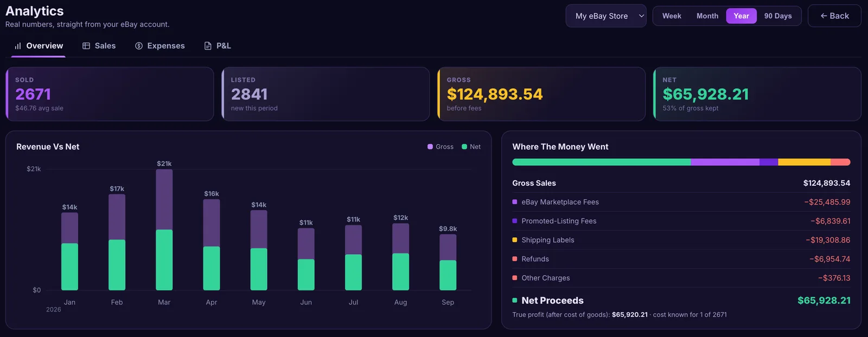Click the Promoted-Listing Fees label

(x=559, y=221)
